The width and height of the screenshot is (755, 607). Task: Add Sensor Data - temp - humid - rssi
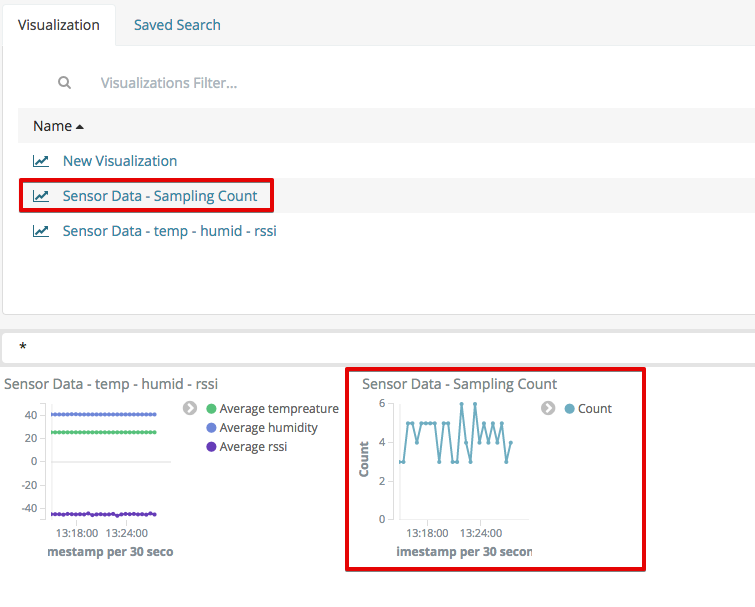pos(169,231)
